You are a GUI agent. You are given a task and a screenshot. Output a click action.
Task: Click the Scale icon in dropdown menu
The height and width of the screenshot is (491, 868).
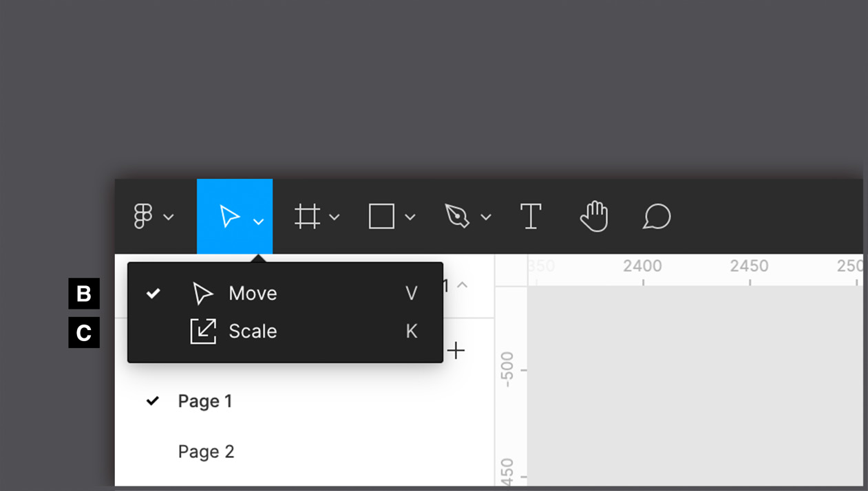coord(203,331)
